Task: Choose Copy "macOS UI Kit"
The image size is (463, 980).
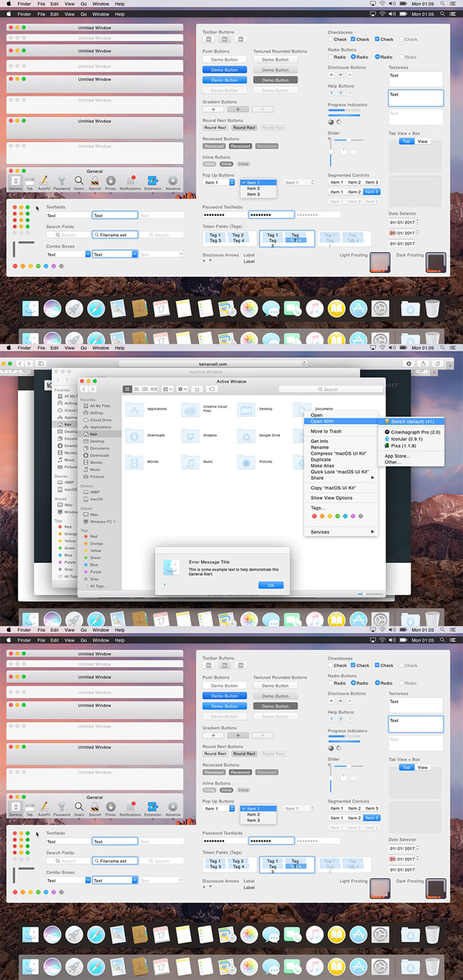Action: click(341, 488)
